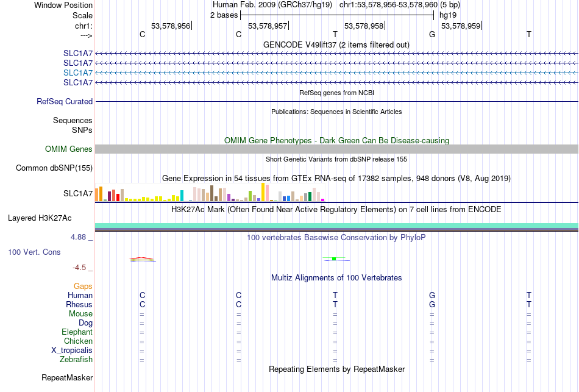Click the Common dbSNP(155) label
Viewport: 579px width, 392px height.
54,168
